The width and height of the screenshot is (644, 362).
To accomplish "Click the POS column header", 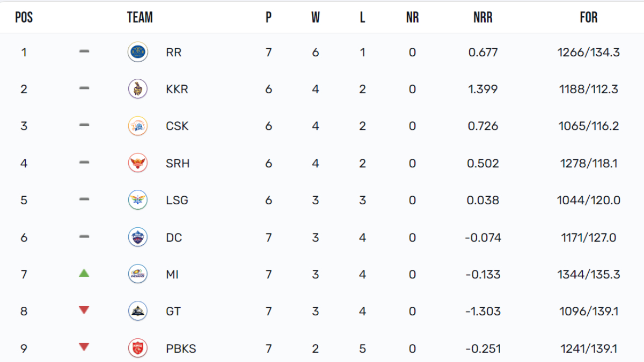I will tap(24, 18).
